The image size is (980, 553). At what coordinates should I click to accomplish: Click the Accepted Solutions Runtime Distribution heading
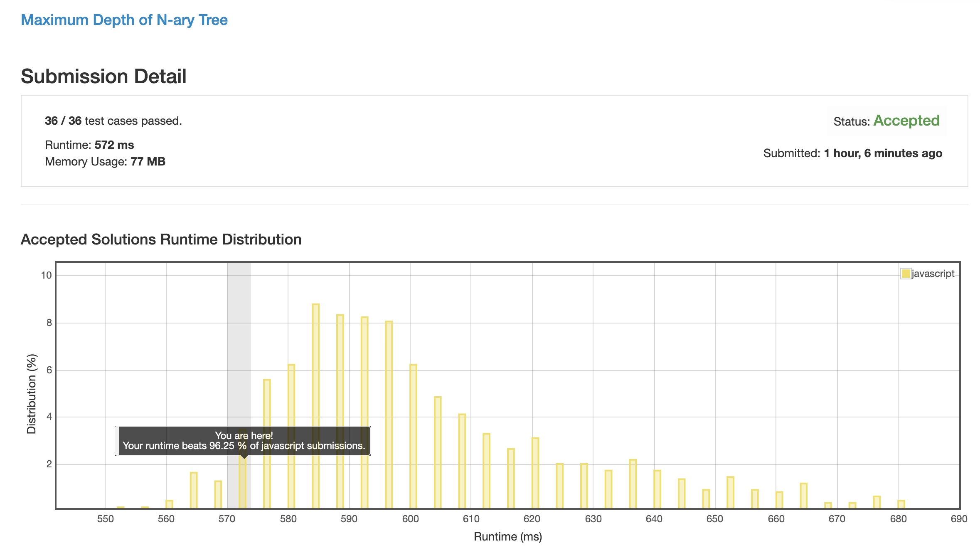[161, 239]
